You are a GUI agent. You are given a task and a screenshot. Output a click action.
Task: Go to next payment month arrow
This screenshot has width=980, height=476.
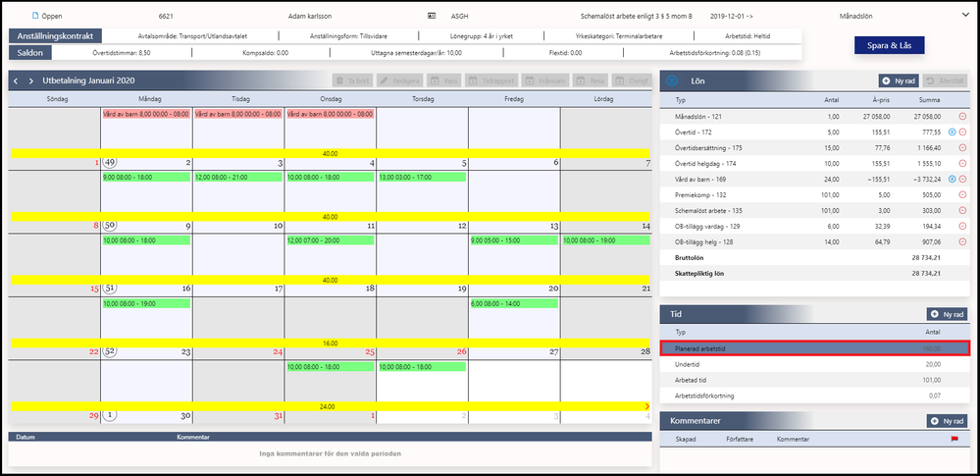coord(31,80)
